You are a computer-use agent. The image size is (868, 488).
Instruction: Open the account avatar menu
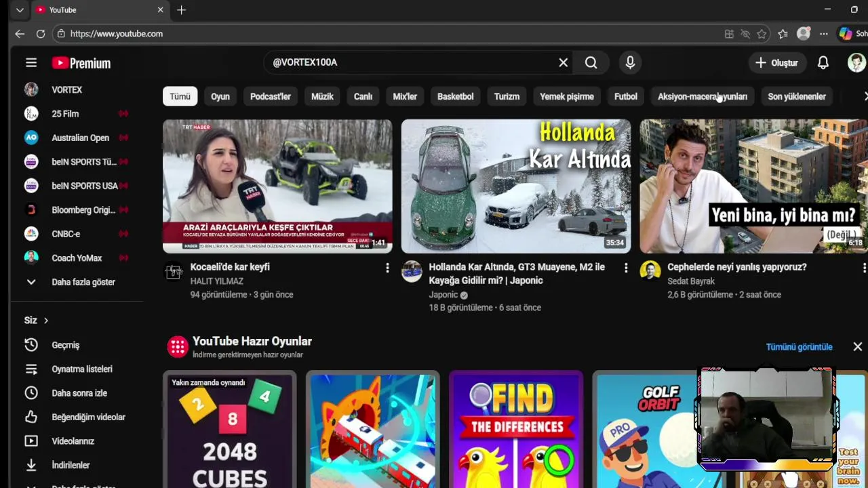coord(856,62)
